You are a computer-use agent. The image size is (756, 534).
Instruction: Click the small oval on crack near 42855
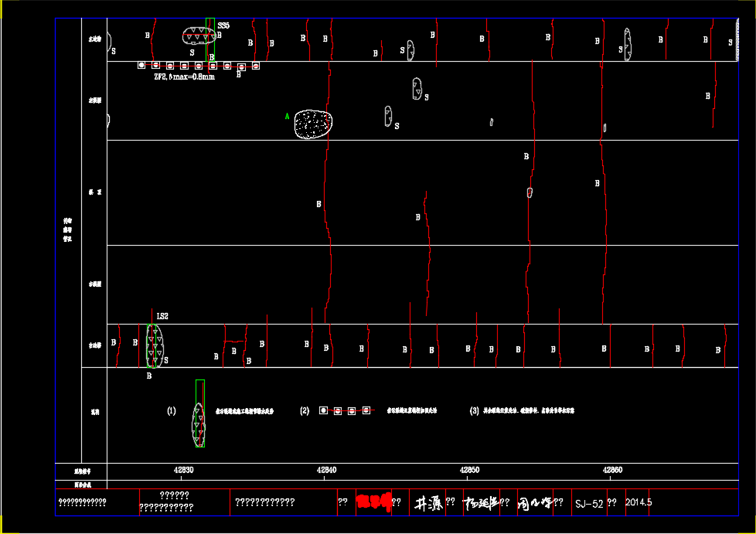click(530, 192)
